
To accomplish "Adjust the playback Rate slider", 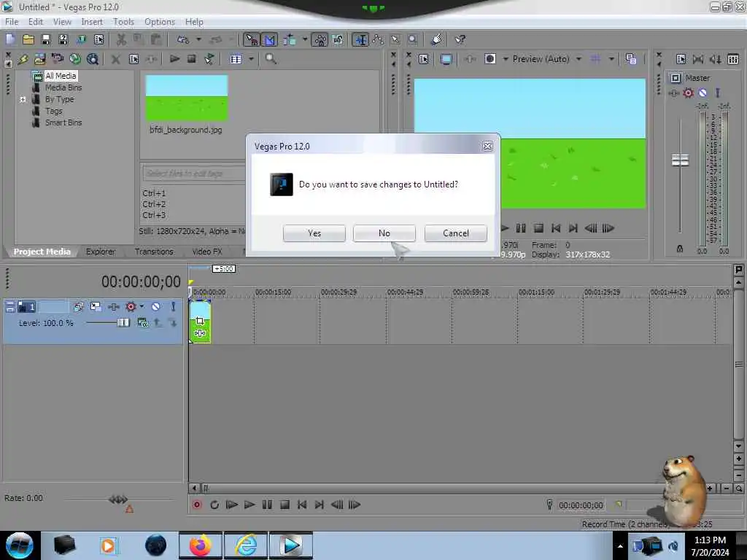I will (x=118, y=499).
